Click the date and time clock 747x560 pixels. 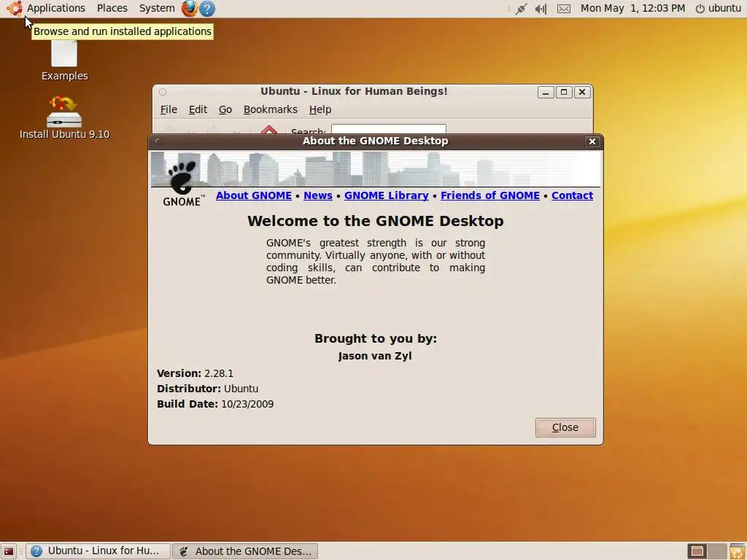632,8
